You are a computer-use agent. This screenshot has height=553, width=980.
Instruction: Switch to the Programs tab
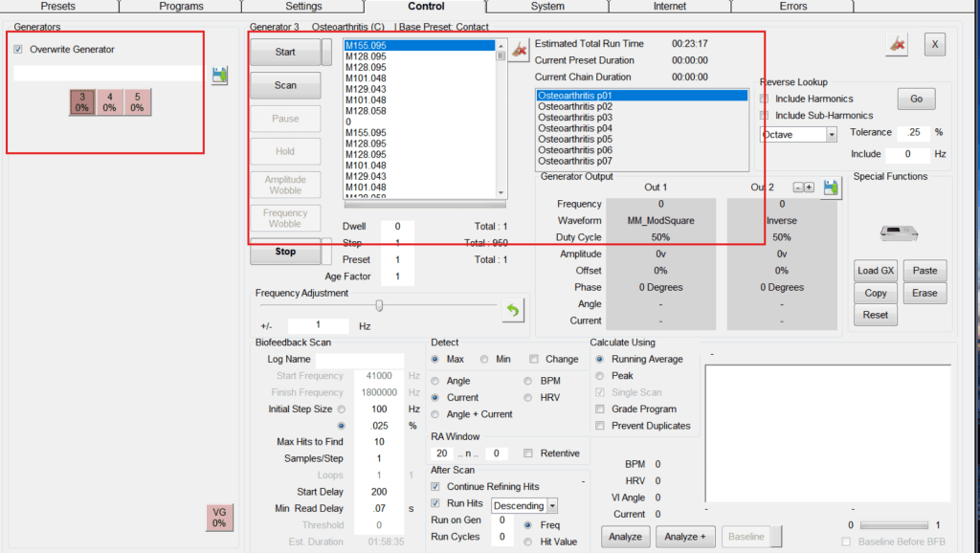pyautogui.click(x=181, y=6)
